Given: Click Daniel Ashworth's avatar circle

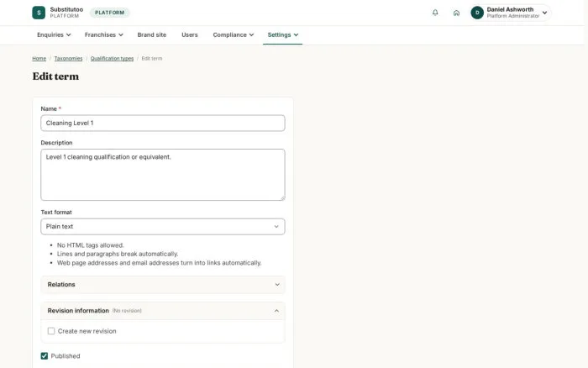Looking at the screenshot, I should (477, 13).
